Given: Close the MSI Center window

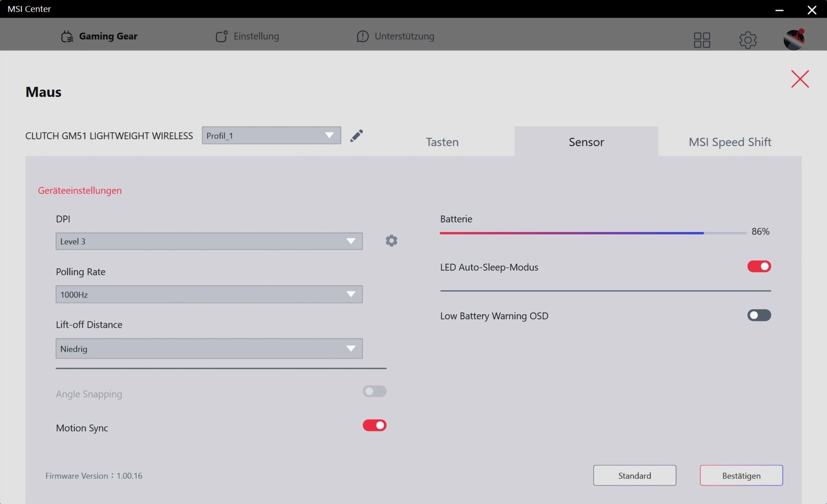Looking at the screenshot, I should pyautogui.click(x=812, y=9).
